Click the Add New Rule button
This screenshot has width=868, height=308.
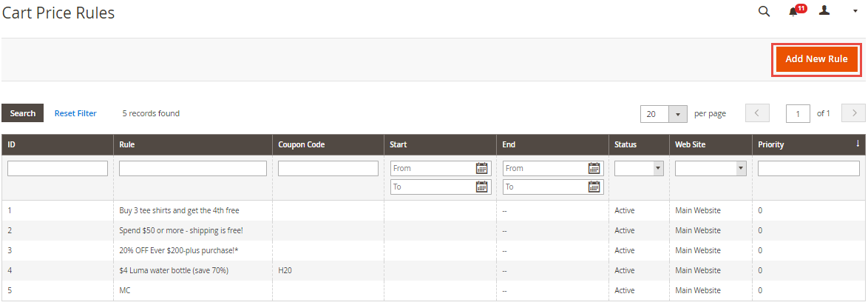[x=816, y=59]
